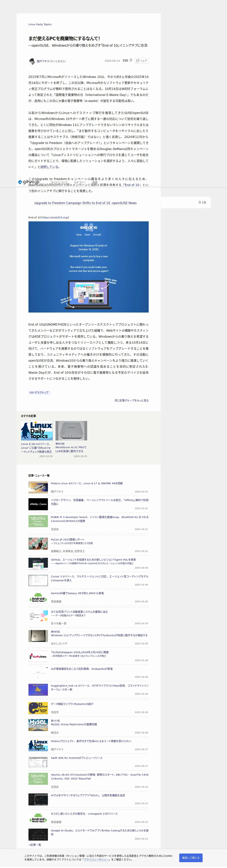Click the CPU photo thumbnail for 第885回
This screenshot has width=227, height=868.
38,636
